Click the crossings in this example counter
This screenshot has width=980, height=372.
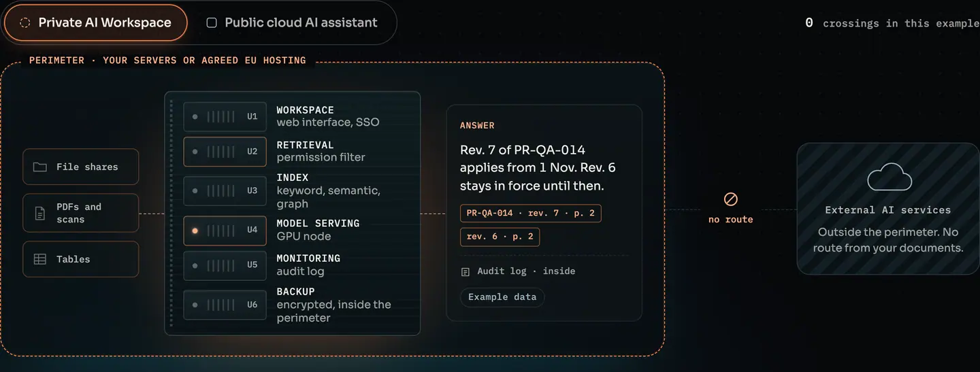coord(892,23)
